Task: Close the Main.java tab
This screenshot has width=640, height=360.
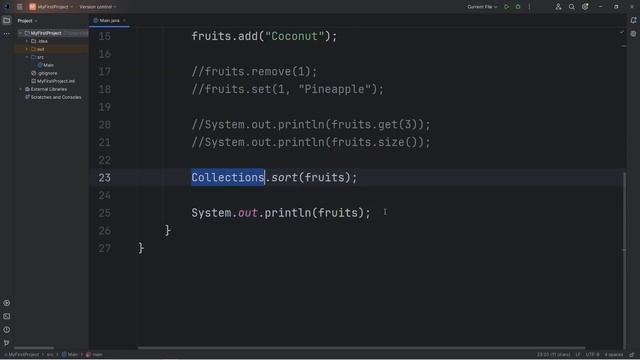Action: (x=124, y=20)
